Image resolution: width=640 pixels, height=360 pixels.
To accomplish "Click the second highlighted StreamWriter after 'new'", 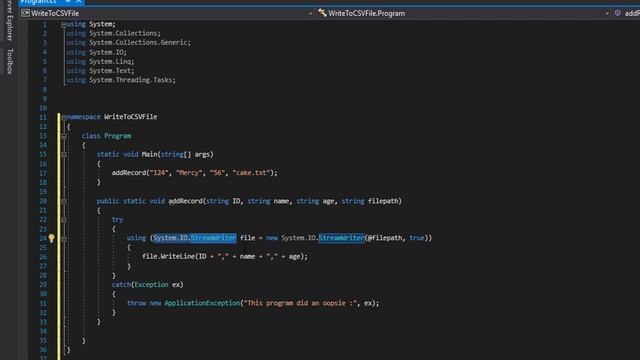I will pos(342,238).
